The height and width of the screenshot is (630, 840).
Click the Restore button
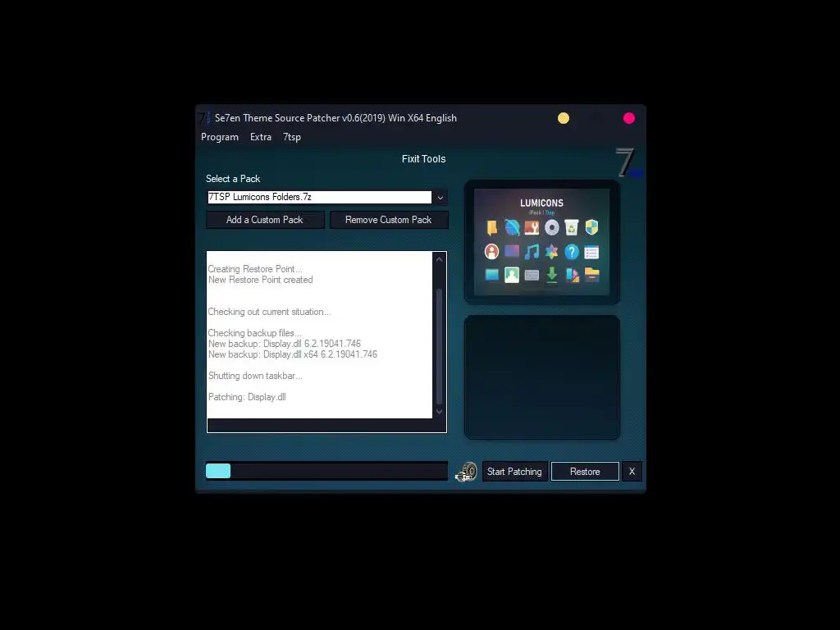coord(585,472)
